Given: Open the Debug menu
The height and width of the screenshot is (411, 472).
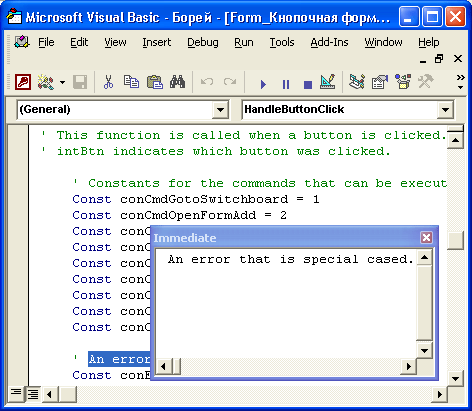Looking at the screenshot, I should point(203,43).
